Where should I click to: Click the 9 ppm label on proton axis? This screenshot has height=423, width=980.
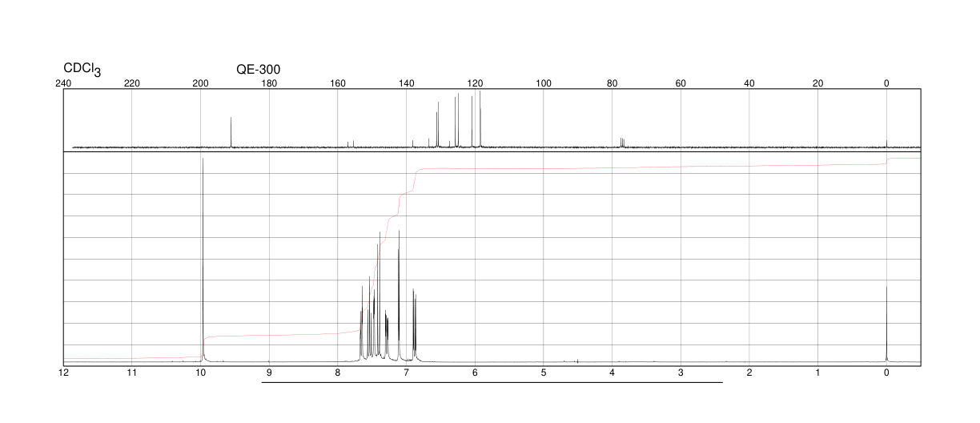269,373
